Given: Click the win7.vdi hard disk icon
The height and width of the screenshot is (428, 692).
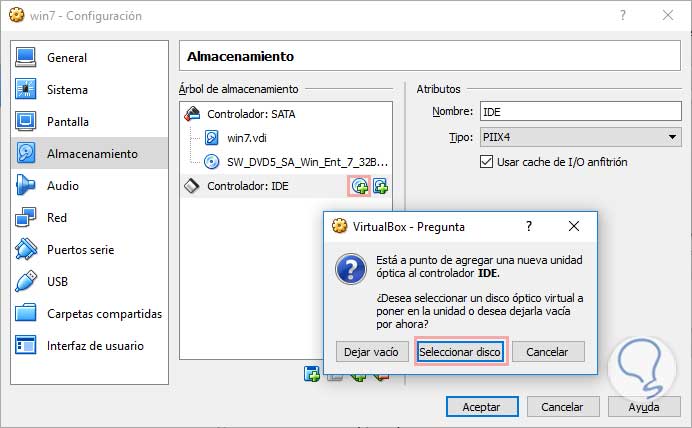Looking at the screenshot, I should point(211,138).
